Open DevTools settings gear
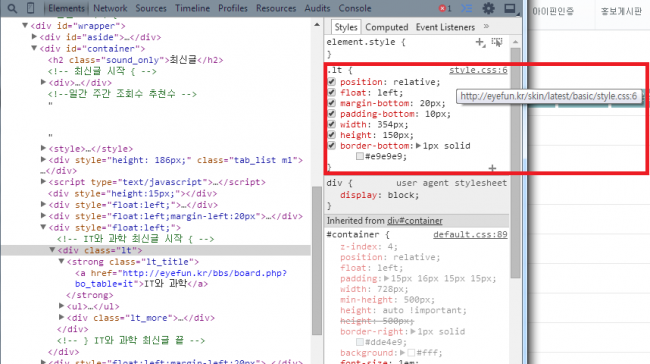Image resolution: width=650 pixels, height=364 pixels. 488,8
